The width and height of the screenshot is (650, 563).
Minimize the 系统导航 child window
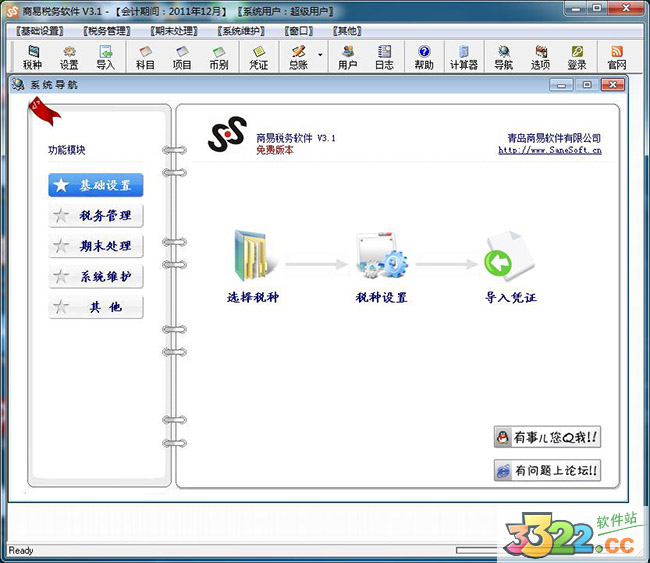[x=561, y=85]
